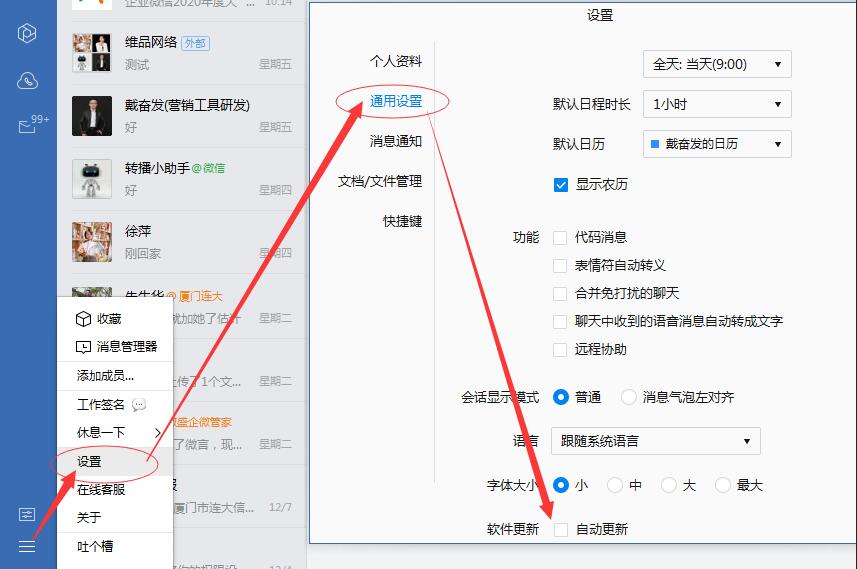Image resolution: width=857 pixels, height=569 pixels.
Task: Enable the 远程协助 checkbox
Action: click(x=560, y=350)
